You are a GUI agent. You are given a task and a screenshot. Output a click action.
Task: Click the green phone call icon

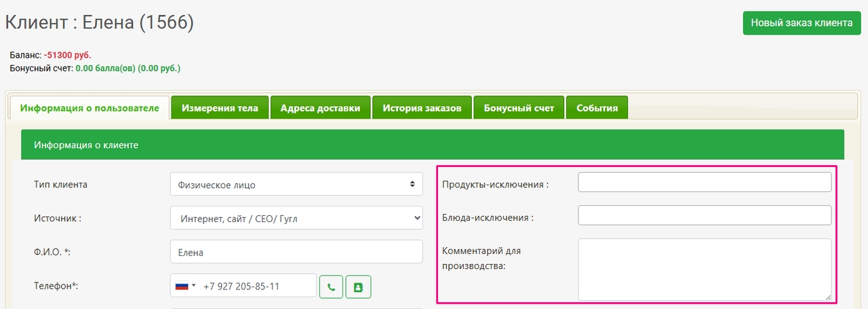coord(331,287)
